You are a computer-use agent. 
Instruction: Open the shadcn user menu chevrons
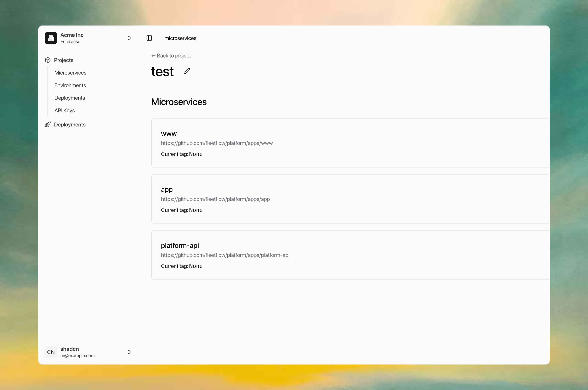(x=129, y=352)
